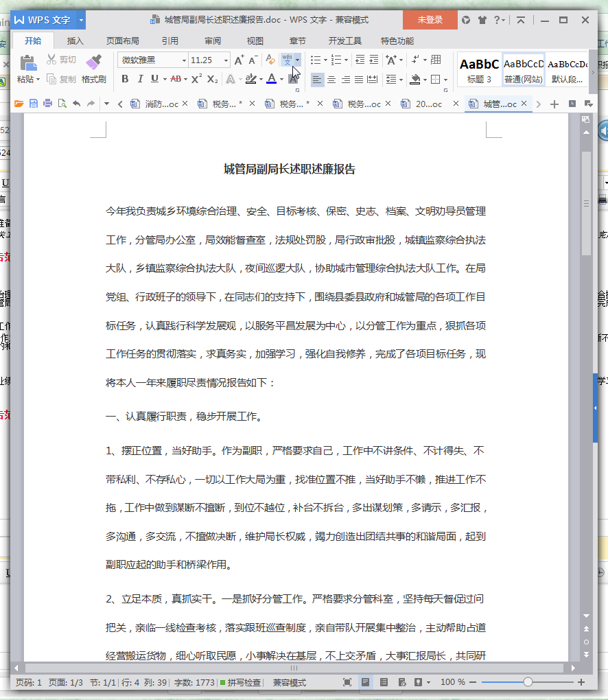Image resolution: width=608 pixels, height=700 pixels.
Task: Click the Distributed alignment icon
Action: (373, 80)
